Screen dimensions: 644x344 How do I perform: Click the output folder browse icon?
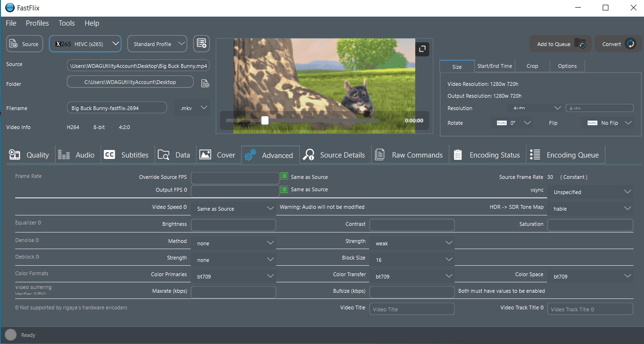point(205,84)
